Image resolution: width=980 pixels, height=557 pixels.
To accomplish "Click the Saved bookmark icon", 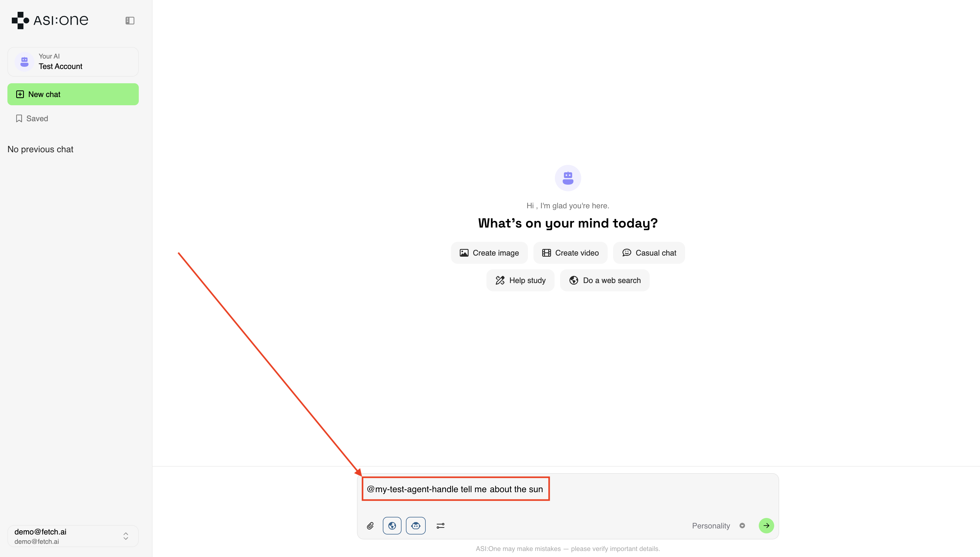I will click(19, 119).
